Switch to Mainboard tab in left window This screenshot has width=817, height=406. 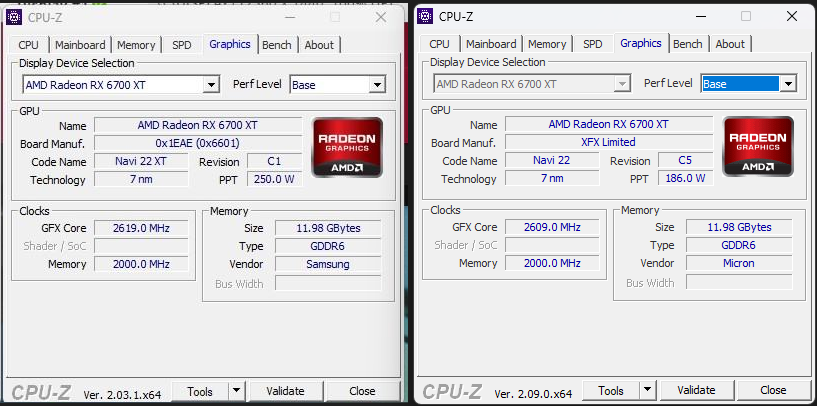pyautogui.click(x=80, y=45)
